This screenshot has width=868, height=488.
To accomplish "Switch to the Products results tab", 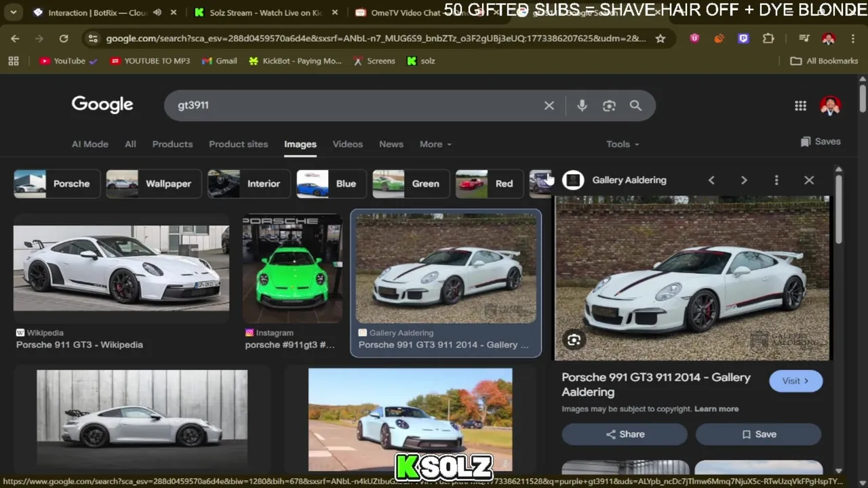I will (x=172, y=144).
